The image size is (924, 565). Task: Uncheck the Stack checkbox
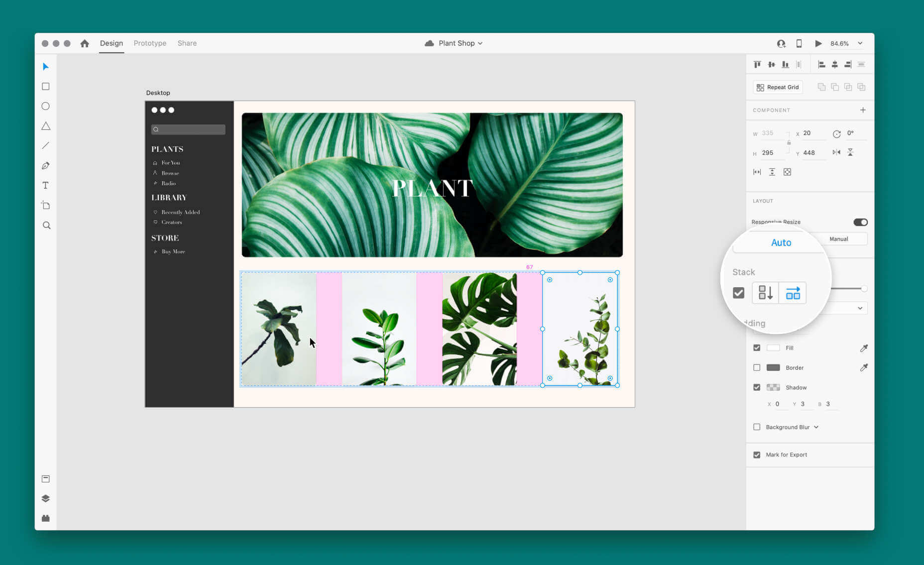pos(739,293)
